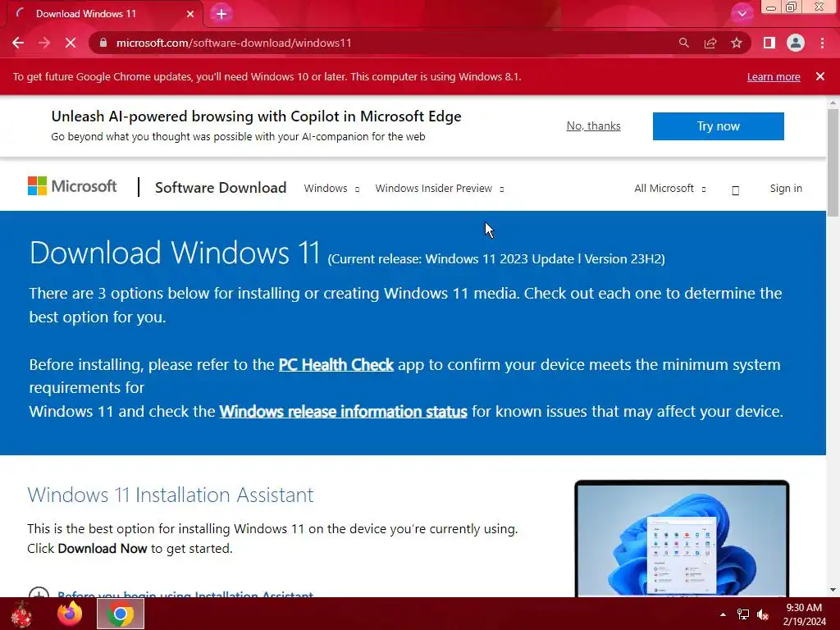The width and height of the screenshot is (840, 630).
Task: Click the page vertical scrollbar thumb
Action: (x=833, y=162)
